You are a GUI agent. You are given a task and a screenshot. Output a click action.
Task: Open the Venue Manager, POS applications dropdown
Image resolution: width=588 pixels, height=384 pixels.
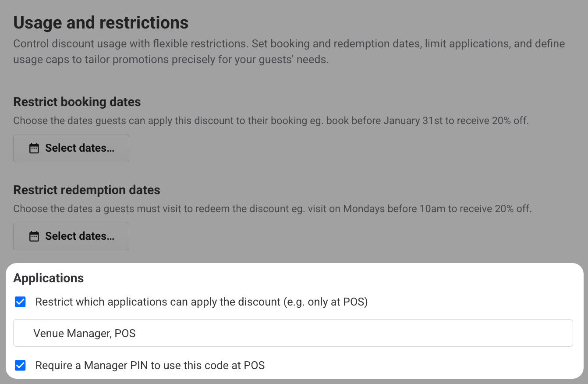tap(293, 333)
